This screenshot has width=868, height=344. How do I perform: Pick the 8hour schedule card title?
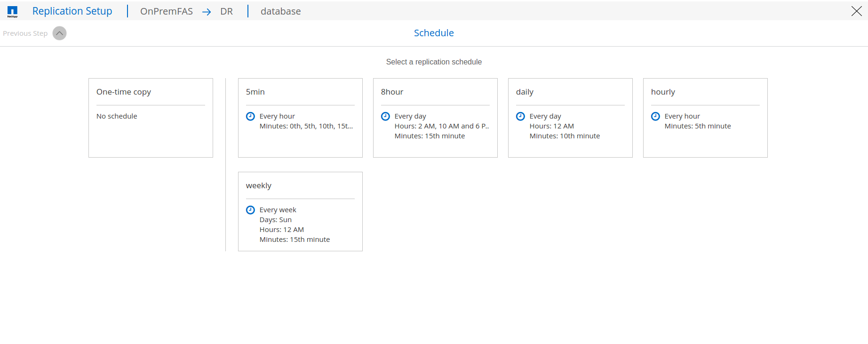point(392,92)
